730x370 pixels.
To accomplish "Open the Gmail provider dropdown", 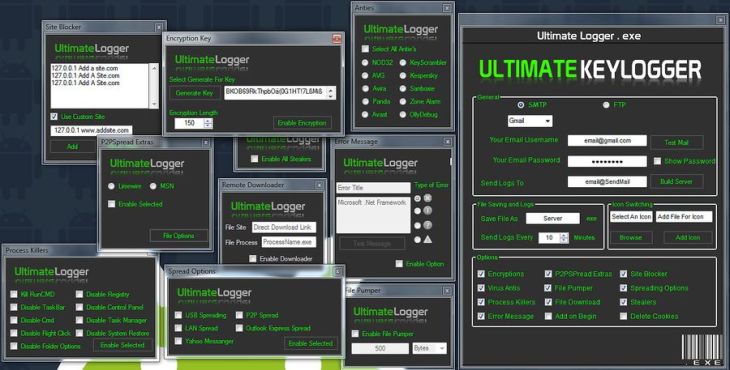I will [530, 121].
